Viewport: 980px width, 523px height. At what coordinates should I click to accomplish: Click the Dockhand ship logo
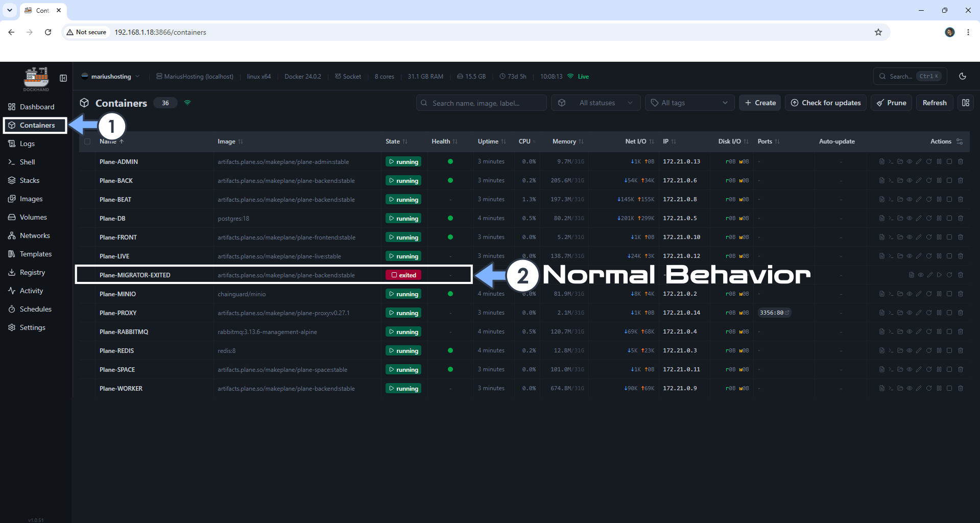pyautogui.click(x=36, y=79)
